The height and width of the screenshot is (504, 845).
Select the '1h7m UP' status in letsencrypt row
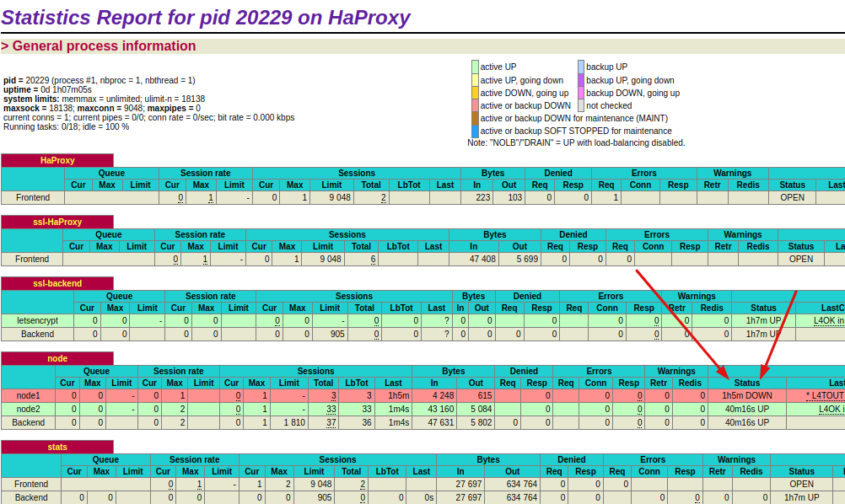point(764,320)
